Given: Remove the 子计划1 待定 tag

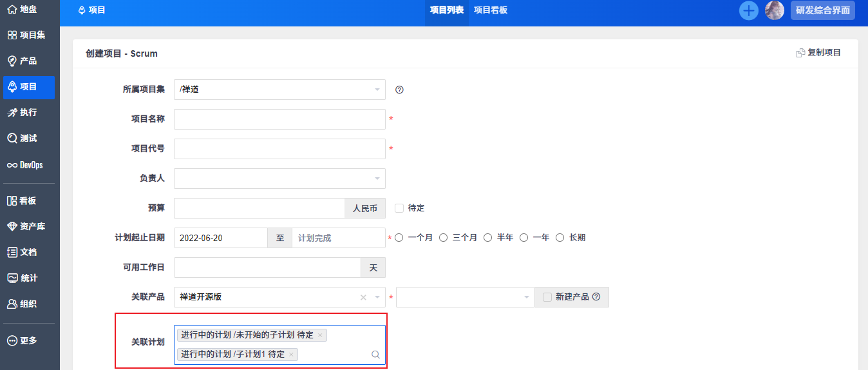Looking at the screenshot, I should pos(291,355).
